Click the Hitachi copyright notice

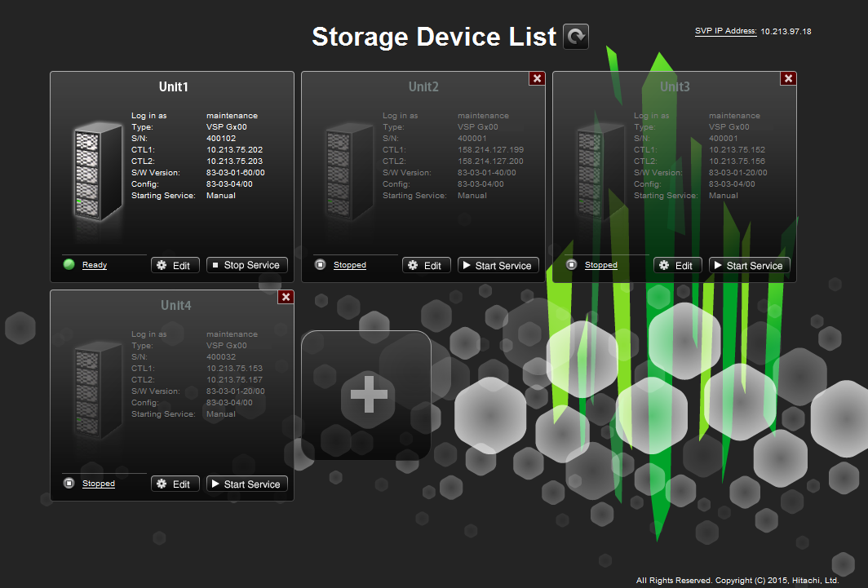(737, 581)
